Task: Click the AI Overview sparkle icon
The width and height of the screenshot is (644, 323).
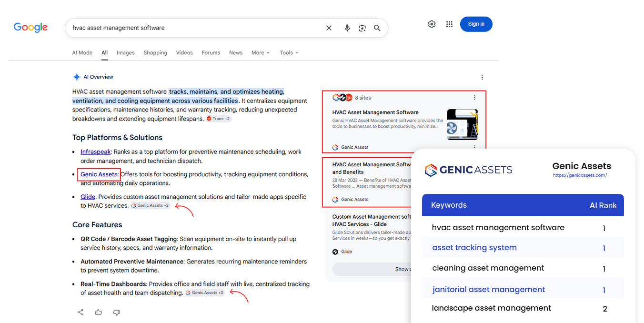Action: 76,77
